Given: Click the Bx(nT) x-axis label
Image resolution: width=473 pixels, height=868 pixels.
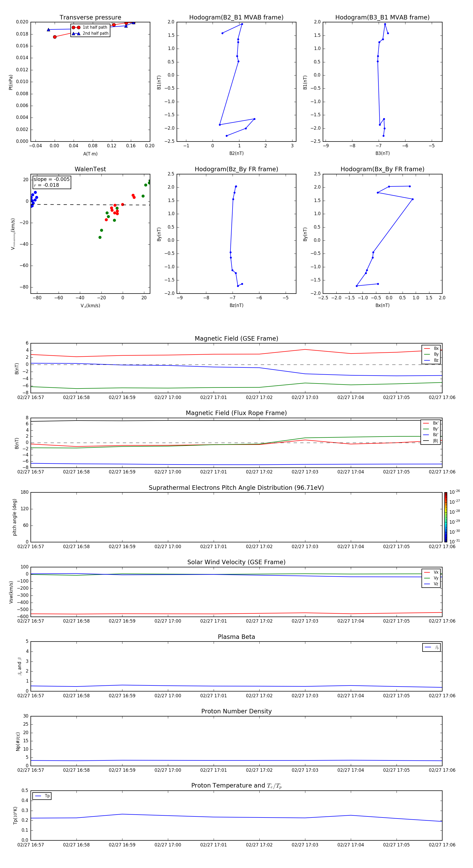Looking at the screenshot, I should (x=382, y=305).
